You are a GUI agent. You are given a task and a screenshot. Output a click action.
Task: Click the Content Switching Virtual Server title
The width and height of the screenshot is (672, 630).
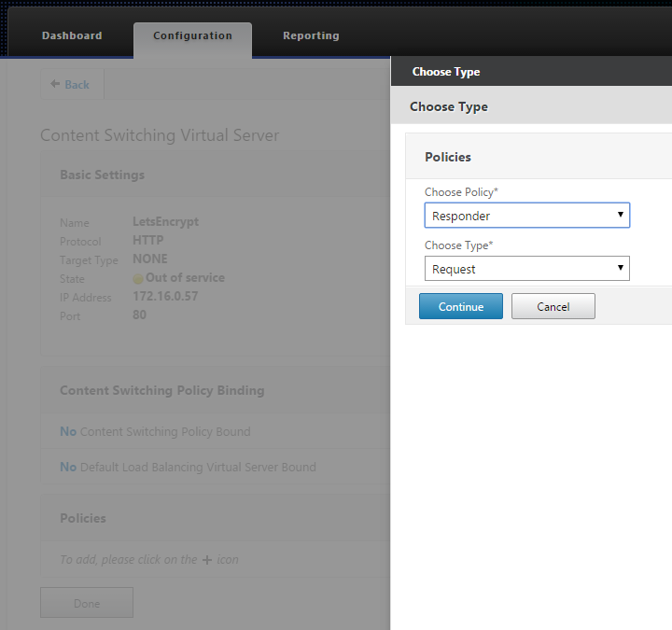pos(160,135)
